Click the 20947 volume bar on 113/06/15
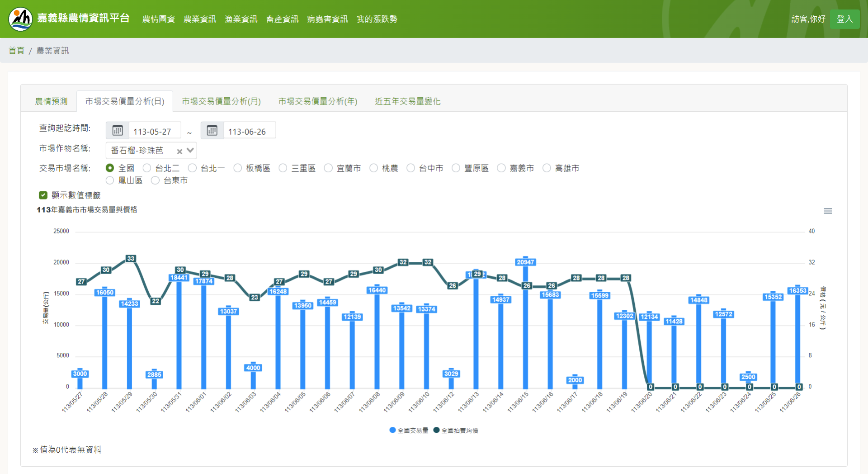Viewport: 868px width, 474px height. pos(525,326)
